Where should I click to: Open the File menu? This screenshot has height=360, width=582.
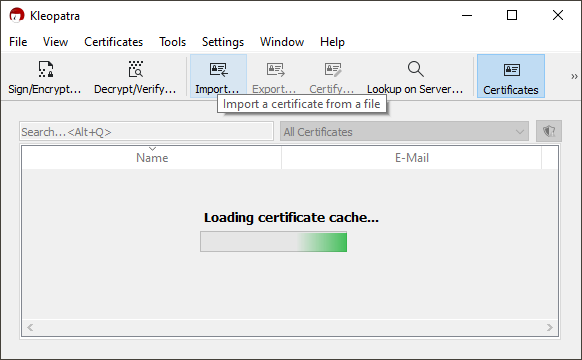click(18, 42)
